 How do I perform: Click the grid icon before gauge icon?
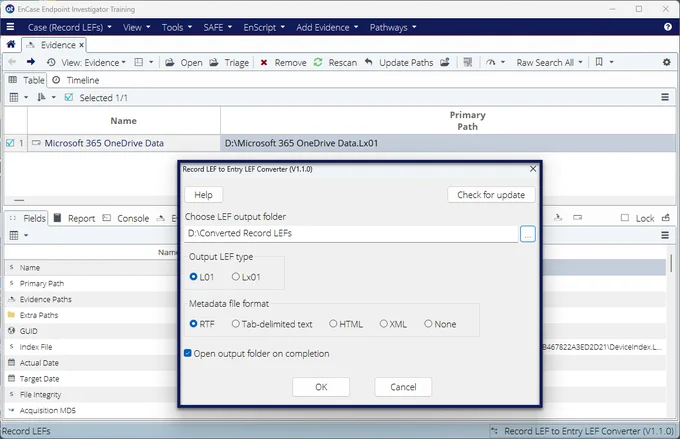click(x=468, y=62)
